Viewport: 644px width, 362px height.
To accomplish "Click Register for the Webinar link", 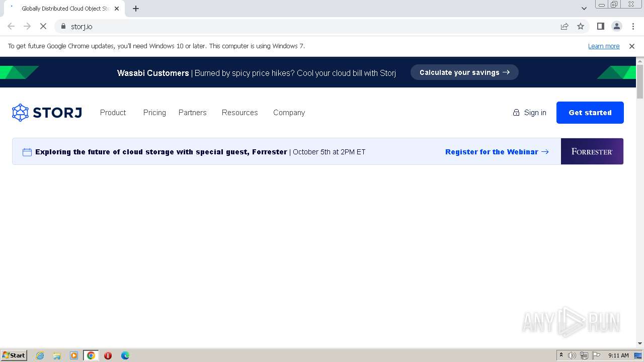I will coord(497,152).
